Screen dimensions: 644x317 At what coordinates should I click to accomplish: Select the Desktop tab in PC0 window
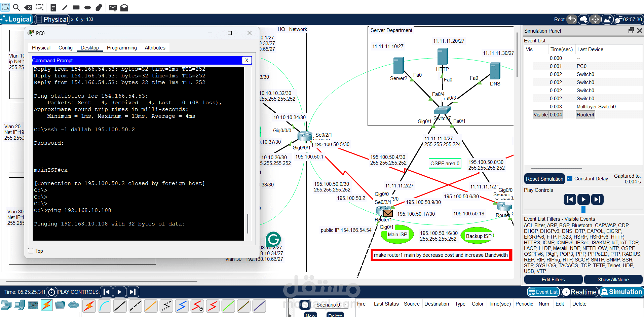[x=90, y=48]
